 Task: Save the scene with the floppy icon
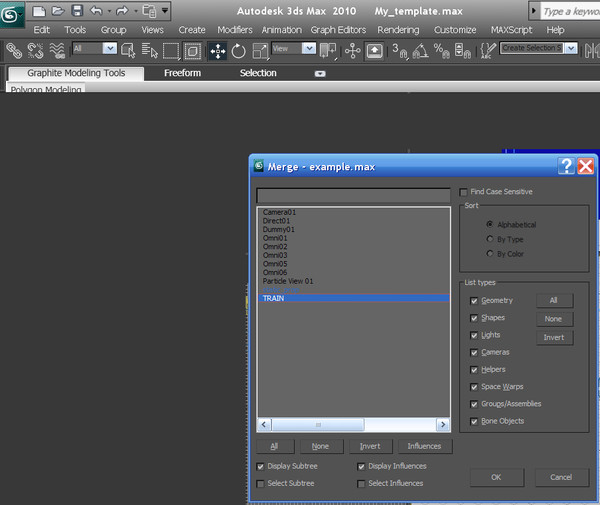point(77,11)
